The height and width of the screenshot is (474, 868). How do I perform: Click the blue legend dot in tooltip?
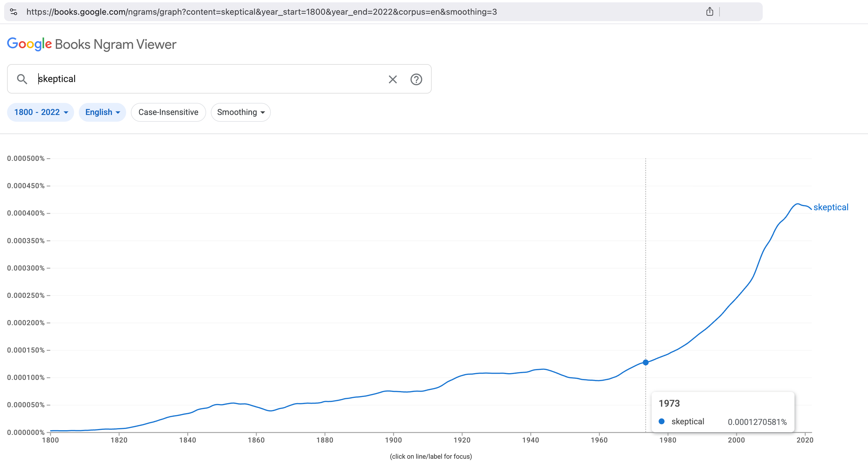[662, 421]
